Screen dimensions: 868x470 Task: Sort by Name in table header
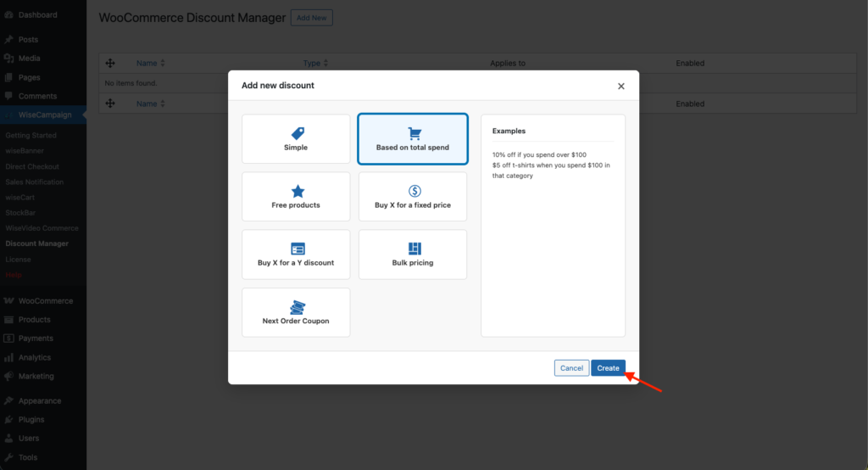(x=151, y=63)
